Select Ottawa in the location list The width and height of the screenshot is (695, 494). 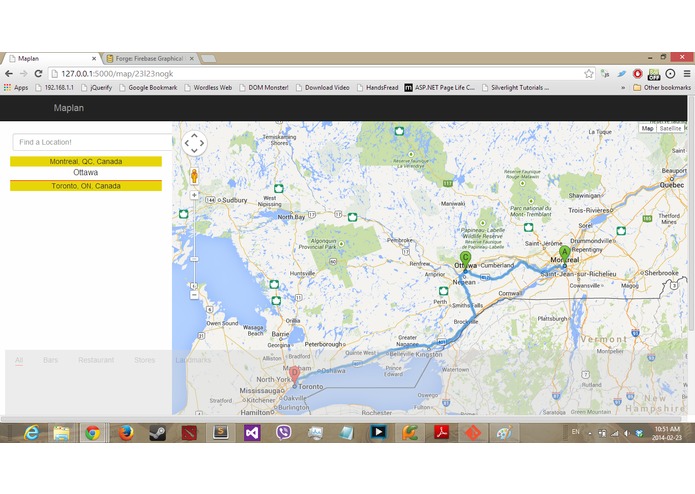[x=86, y=172]
